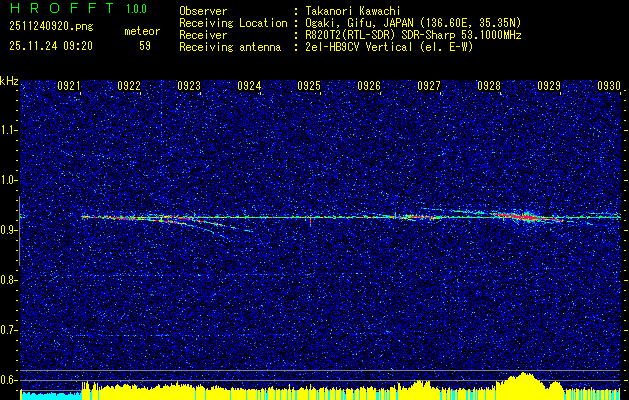
Task: Click the 0.9 frequency axis label
Action: point(8,230)
